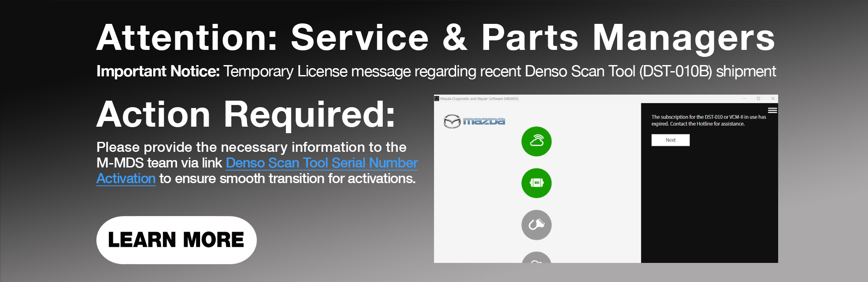Click the Mazda winged emblem logo
The image size is (868, 282).
pos(452,121)
